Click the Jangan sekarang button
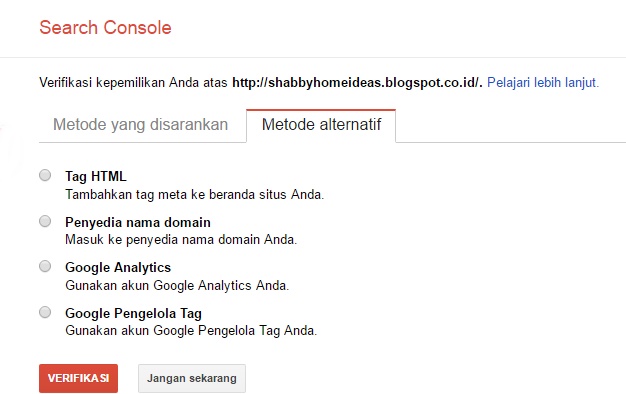 192,378
